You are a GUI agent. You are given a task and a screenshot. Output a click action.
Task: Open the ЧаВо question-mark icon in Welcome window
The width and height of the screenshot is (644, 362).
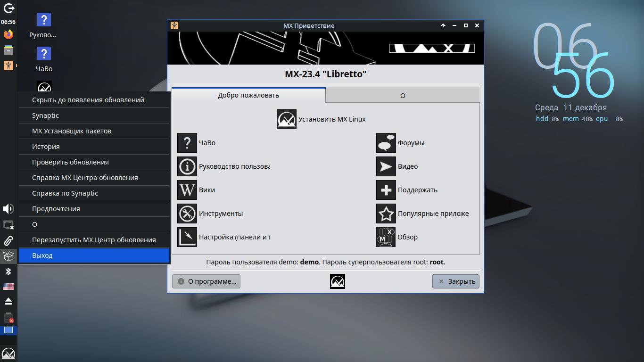pos(187,143)
